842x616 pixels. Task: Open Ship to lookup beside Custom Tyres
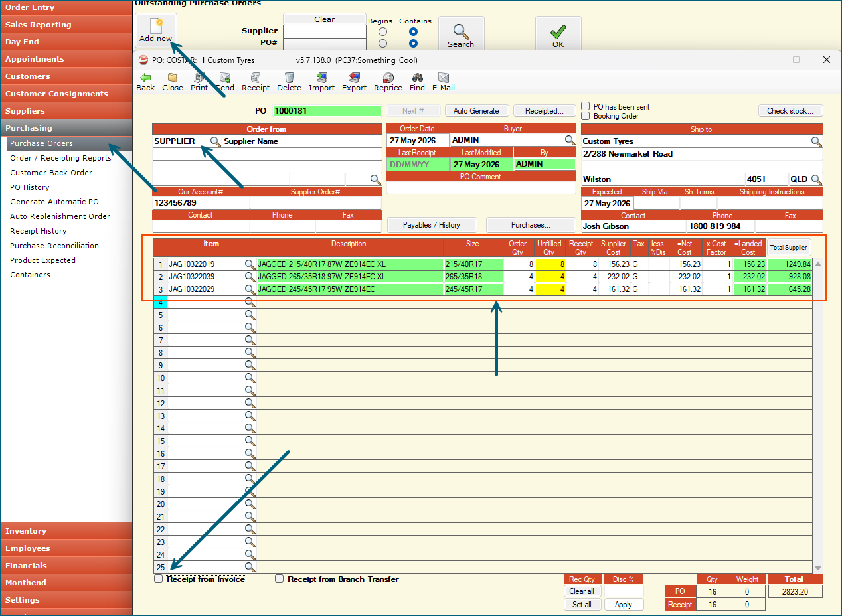[x=816, y=141]
